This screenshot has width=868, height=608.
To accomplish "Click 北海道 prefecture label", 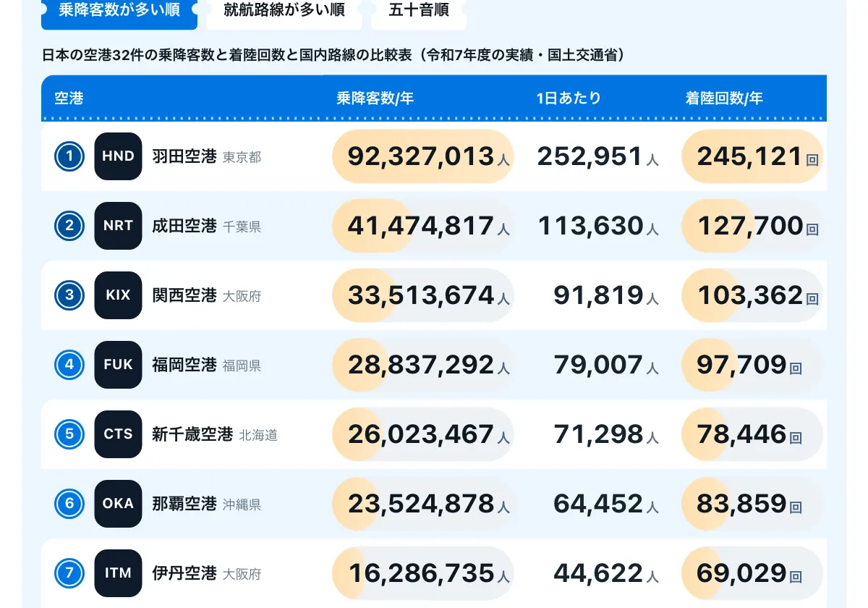I will pyautogui.click(x=258, y=435).
